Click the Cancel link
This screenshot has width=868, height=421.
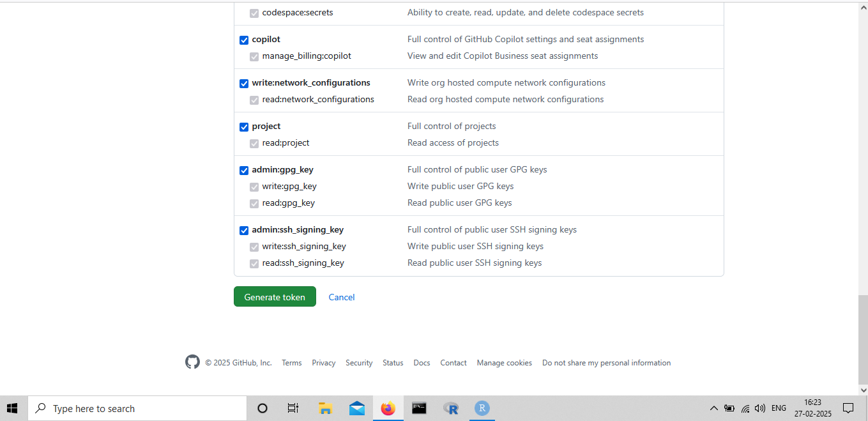point(342,297)
